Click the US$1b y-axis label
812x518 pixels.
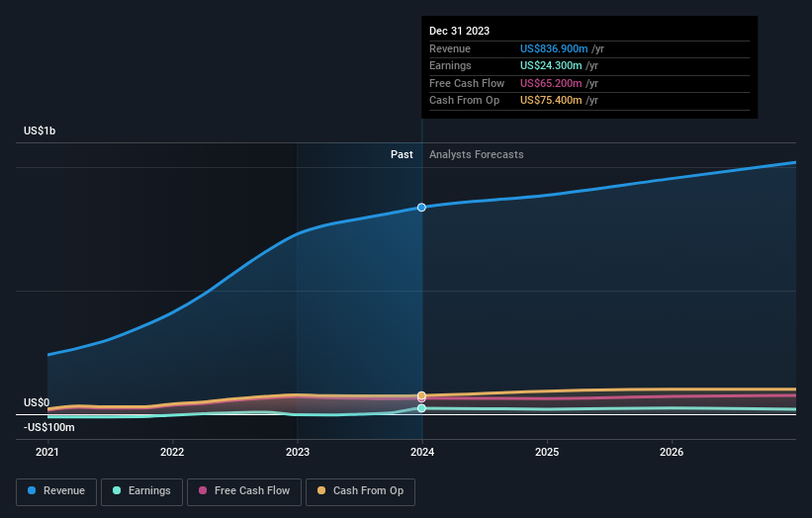click(x=40, y=130)
